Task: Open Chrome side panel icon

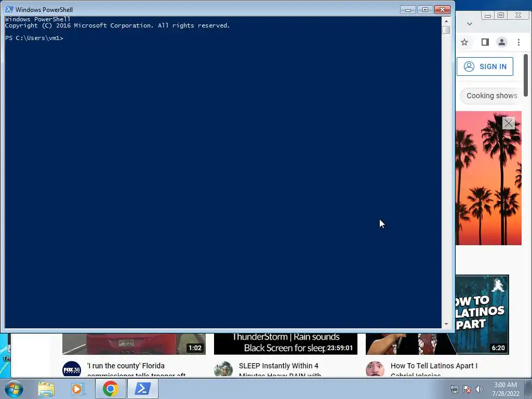Action: 485,42
